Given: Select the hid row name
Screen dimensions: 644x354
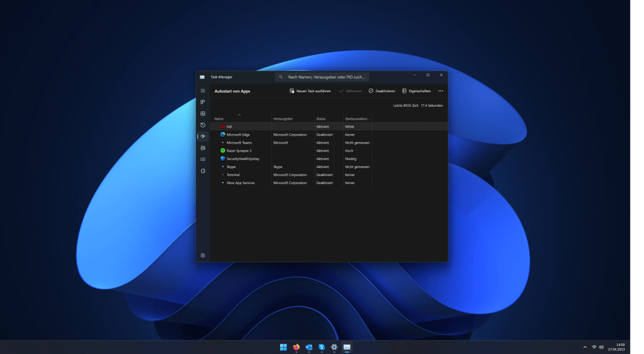Looking at the screenshot, I should [229, 127].
